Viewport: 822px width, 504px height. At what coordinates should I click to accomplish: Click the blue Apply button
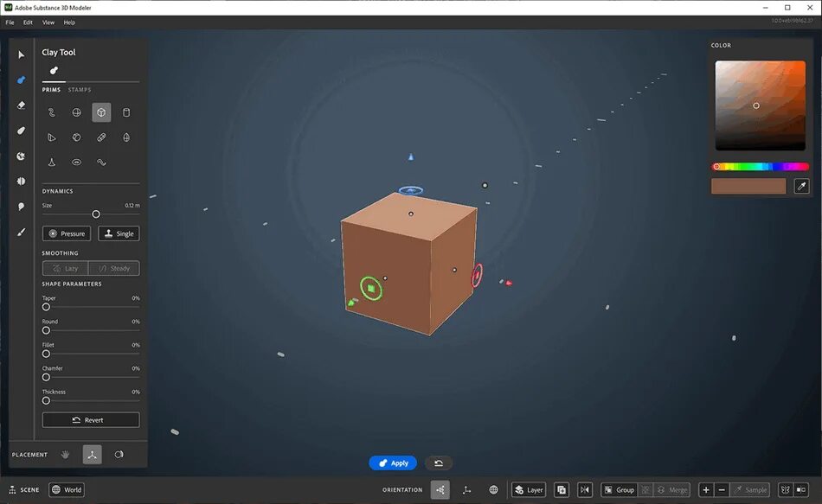[393, 463]
